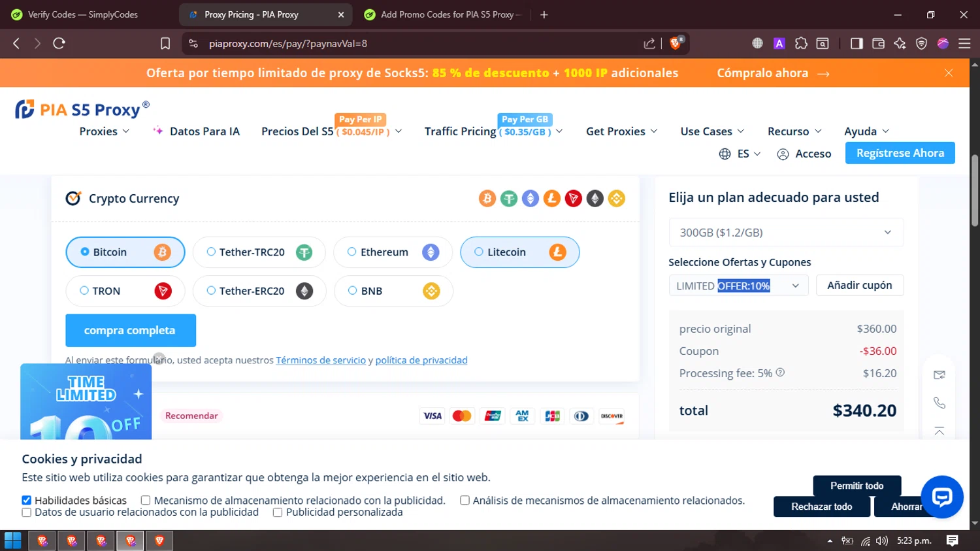Click the email envelope side icon
Image resolution: width=980 pixels, height=551 pixels.
[939, 375]
